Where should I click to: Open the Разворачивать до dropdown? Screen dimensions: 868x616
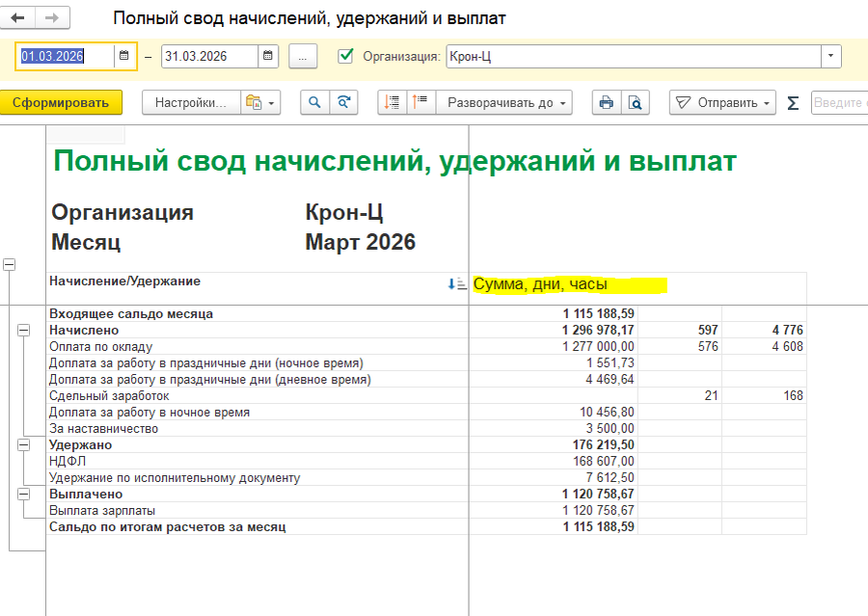(504, 103)
